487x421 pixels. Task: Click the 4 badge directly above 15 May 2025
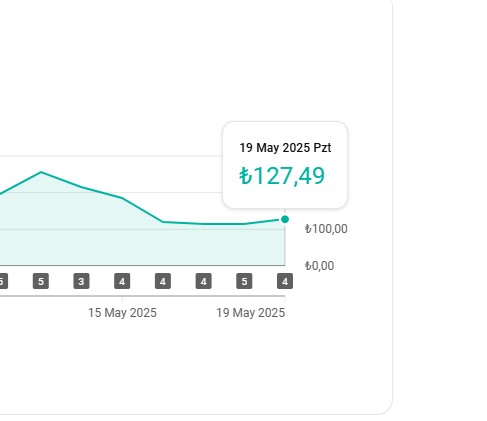[122, 281]
